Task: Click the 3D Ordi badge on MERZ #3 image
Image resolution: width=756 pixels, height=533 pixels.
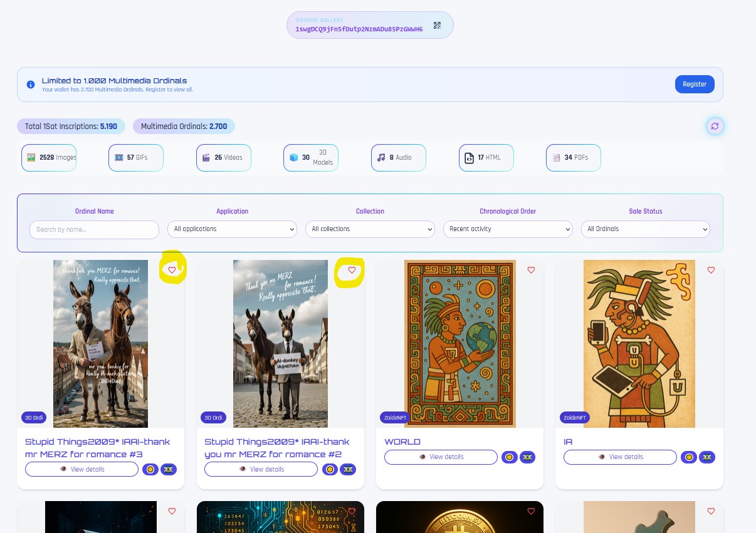Action: (34, 418)
